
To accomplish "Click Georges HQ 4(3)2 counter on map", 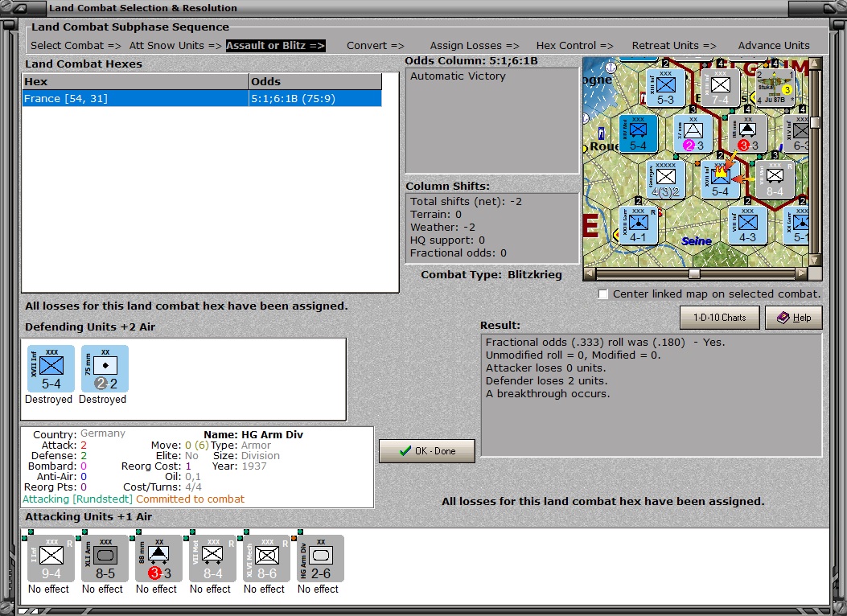I will (x=665, y=179).
